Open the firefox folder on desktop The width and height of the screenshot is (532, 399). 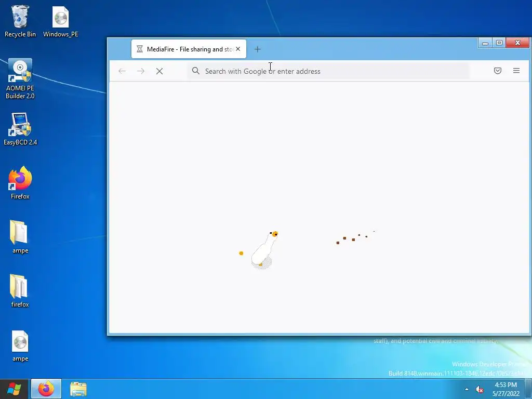tap(20, 291)
